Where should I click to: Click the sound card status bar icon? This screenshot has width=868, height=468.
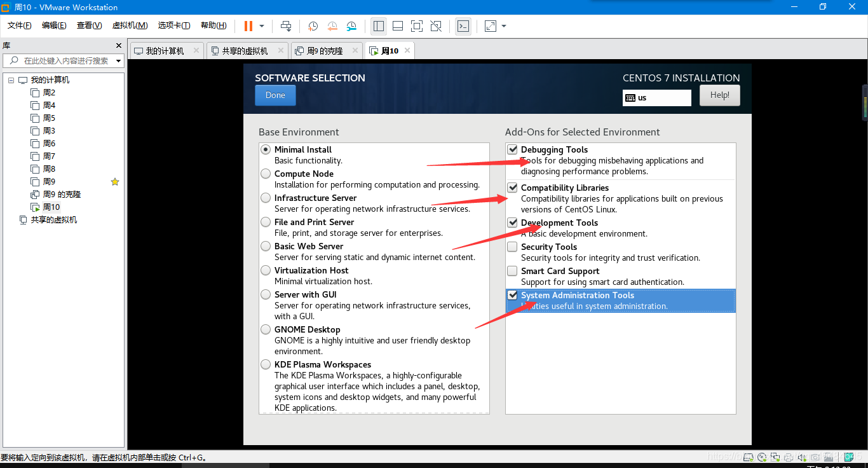click(802, 457)
